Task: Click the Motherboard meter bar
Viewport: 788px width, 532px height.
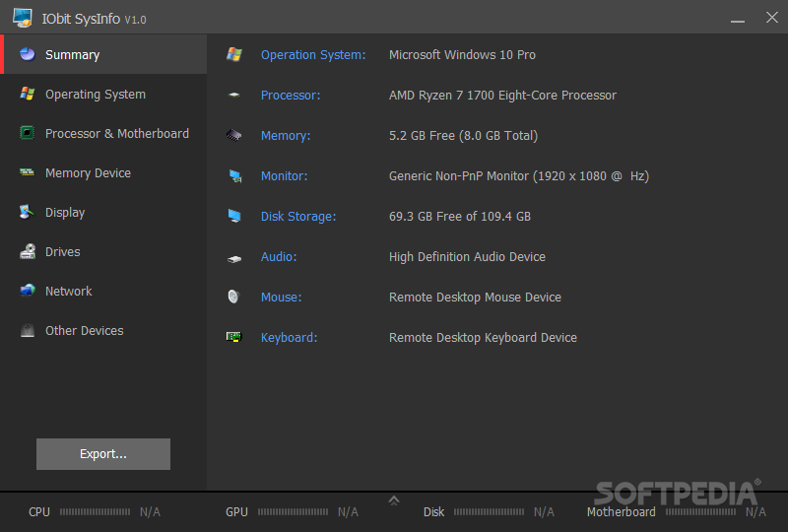Action: (x=701, y=512)
